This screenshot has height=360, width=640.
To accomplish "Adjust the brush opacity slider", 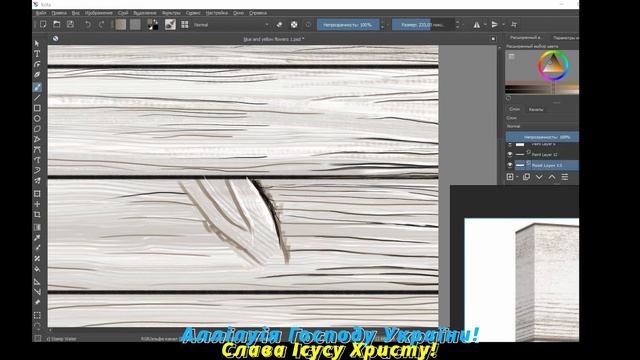I will tap(348, 25).
